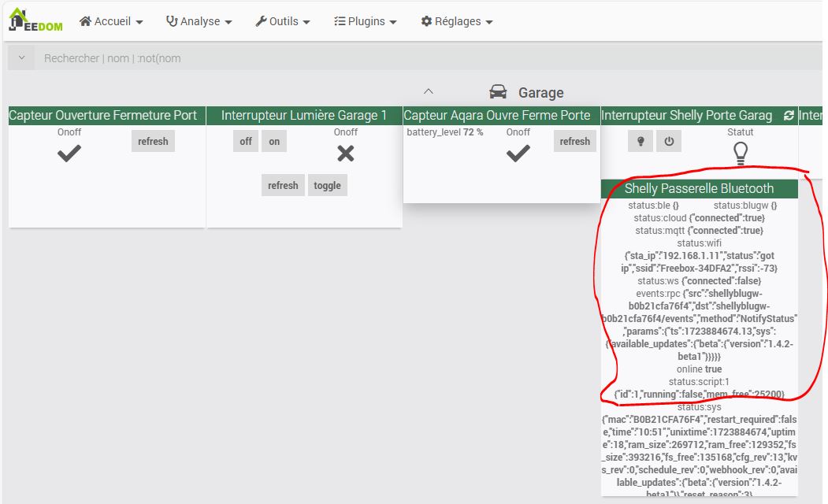Open the Réglages menu
Screen dimensions: 828x504
coord(457,21)
